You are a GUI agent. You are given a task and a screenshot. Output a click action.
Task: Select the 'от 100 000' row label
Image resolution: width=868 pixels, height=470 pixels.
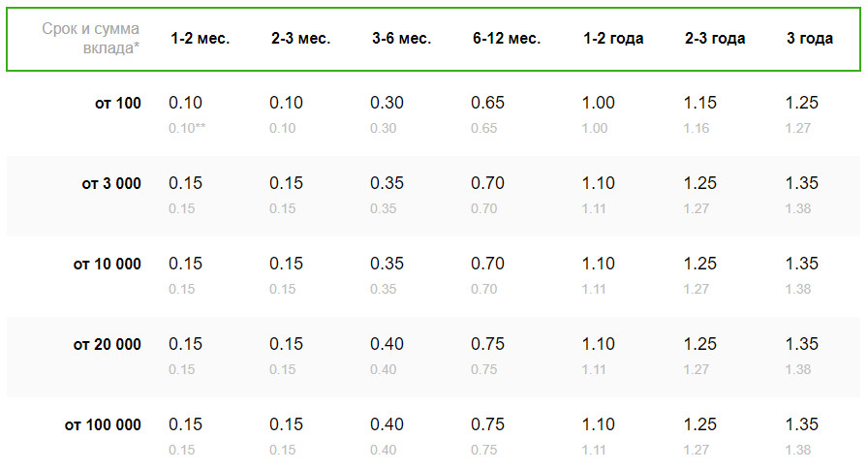(x=103, y=424)
